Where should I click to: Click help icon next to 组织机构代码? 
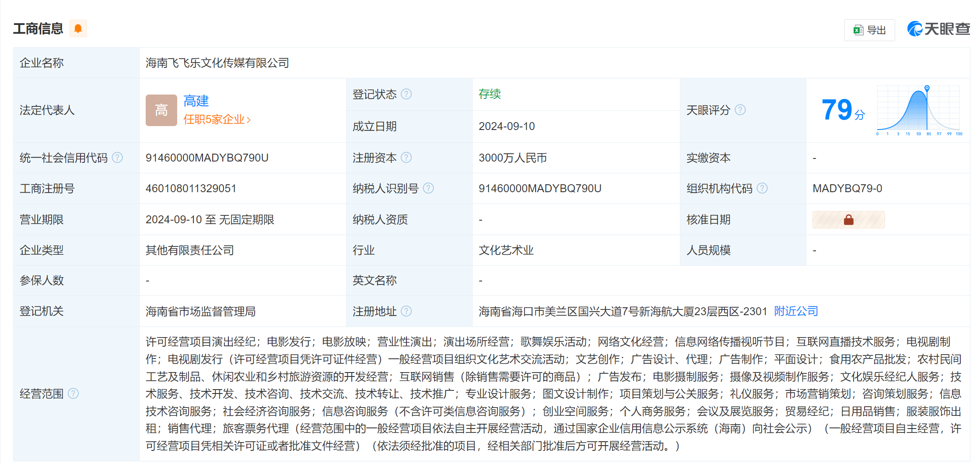click(762, 188)
